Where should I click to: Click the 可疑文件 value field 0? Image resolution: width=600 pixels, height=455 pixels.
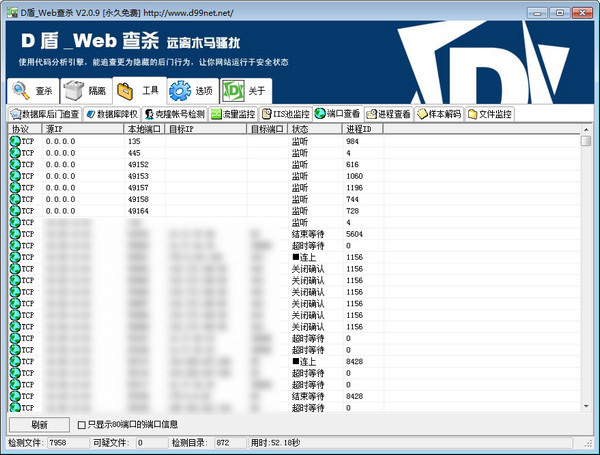pos(152,443)
